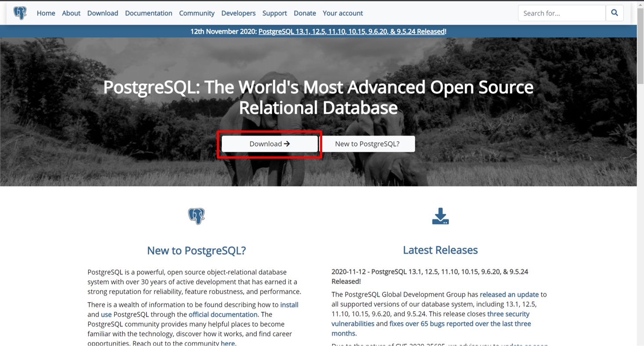The width and height of the screenshot is (644, 346).
Task: Follow the official documentation link
Action: (x=223, y=314)
